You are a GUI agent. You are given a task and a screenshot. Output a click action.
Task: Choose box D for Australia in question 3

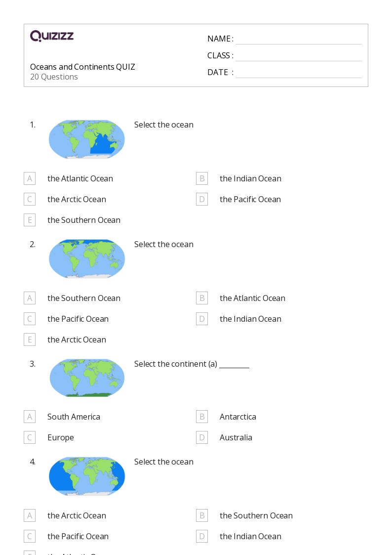[202, 437]
